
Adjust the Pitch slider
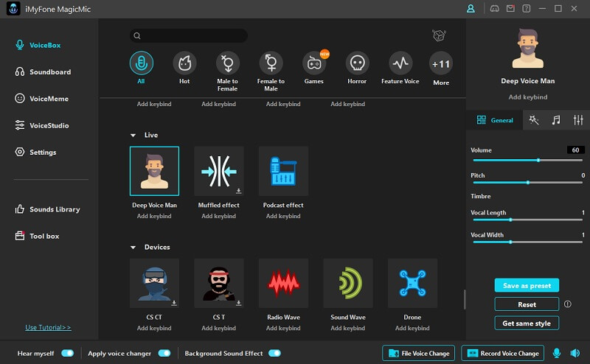coord(527,183)
